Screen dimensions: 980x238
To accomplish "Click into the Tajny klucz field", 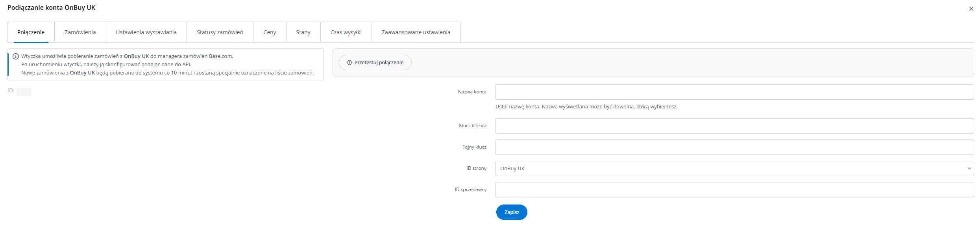I will [x=734, y=147].
